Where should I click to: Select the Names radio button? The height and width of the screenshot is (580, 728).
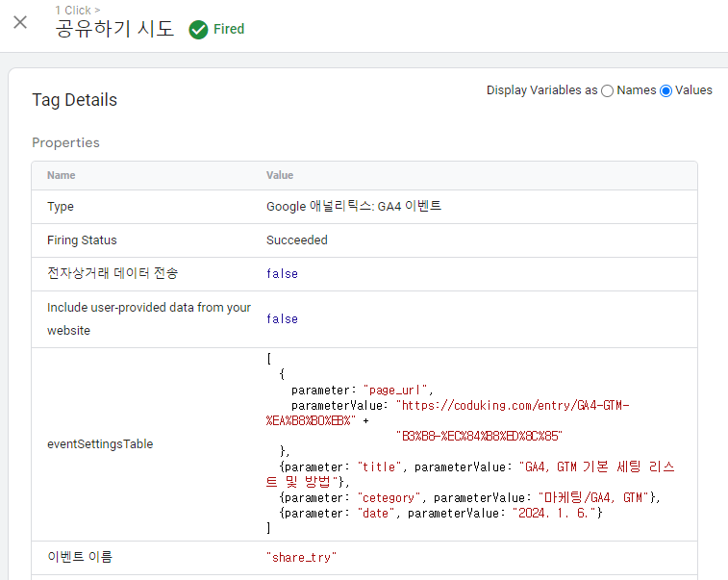(607, 90)
